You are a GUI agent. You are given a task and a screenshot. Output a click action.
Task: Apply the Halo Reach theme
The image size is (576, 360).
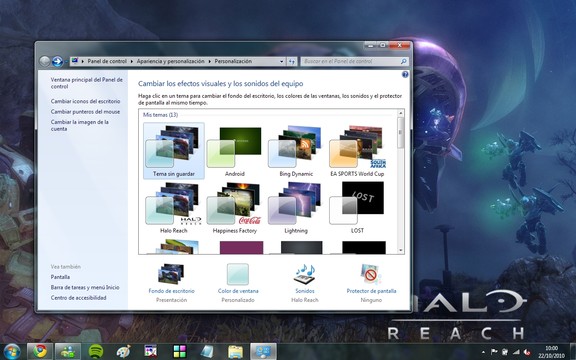tap(173, 208)
